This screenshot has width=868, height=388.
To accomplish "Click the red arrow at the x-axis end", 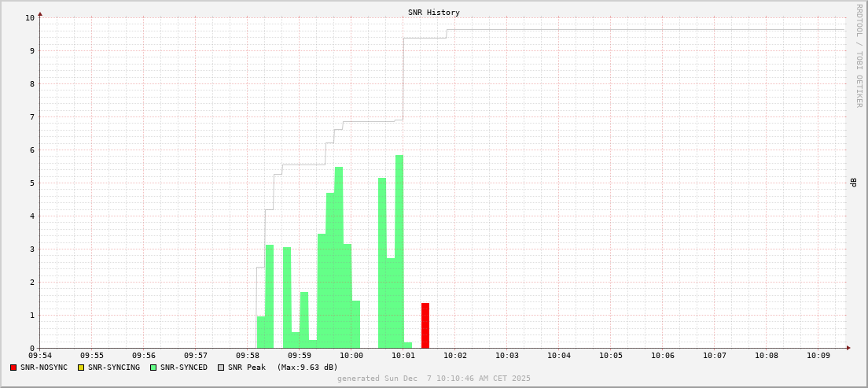I will 848,348.
